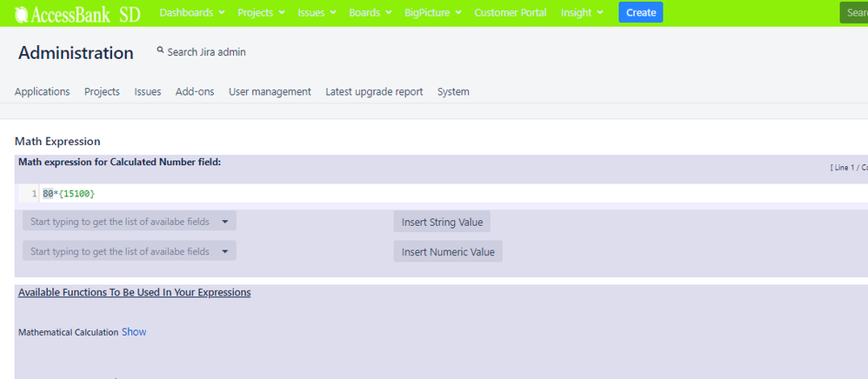
Task: Switch to the Projects admin tab
Action: (x=102, y=92)
